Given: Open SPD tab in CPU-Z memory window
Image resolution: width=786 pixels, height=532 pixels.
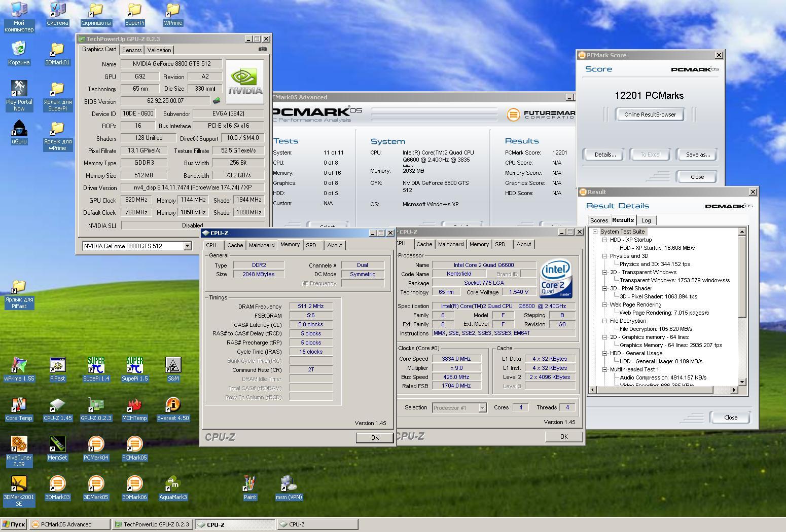Looking at the screenshot, I should tap(311, 245).
